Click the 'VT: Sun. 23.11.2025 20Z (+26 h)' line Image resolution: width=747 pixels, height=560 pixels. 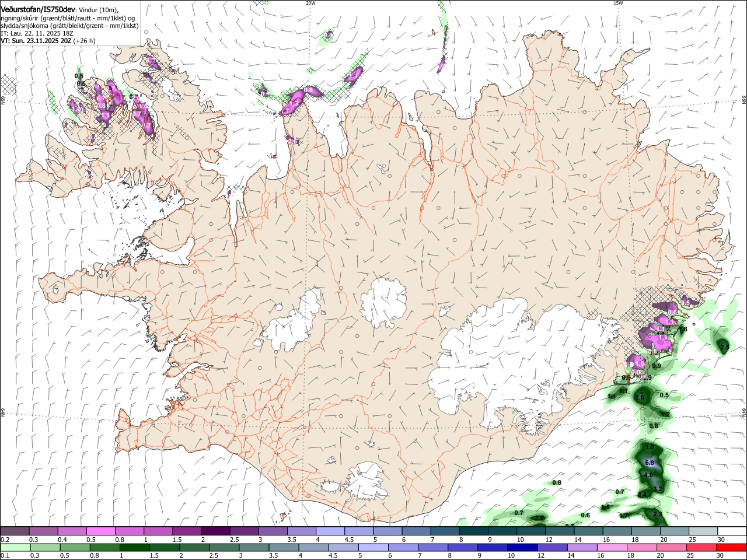click(48, 41)
